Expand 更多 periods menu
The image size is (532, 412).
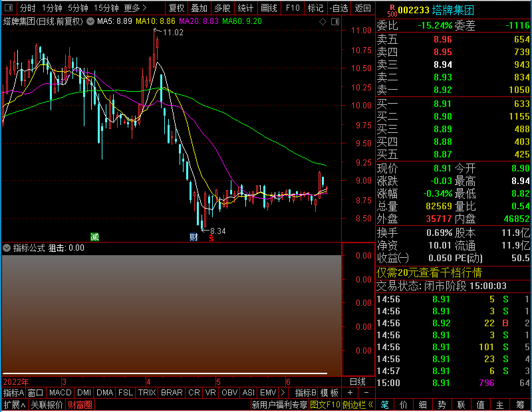pos(135,8)
